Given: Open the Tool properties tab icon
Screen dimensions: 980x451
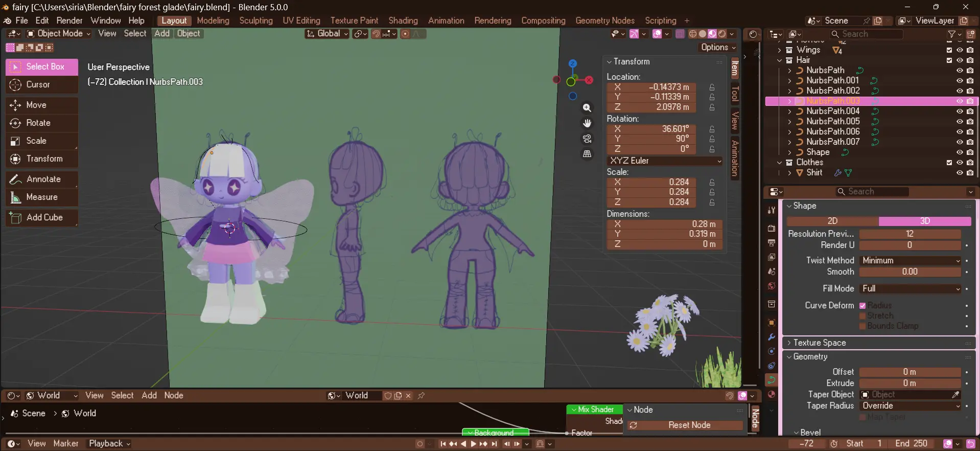Looking at the screenshot, I should 772,210.
